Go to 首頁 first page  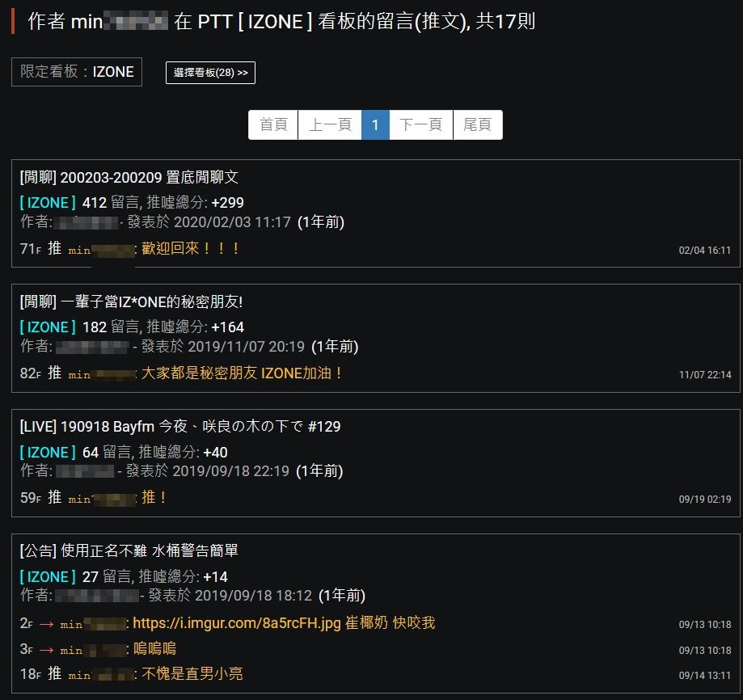click(x=273, y=124)
